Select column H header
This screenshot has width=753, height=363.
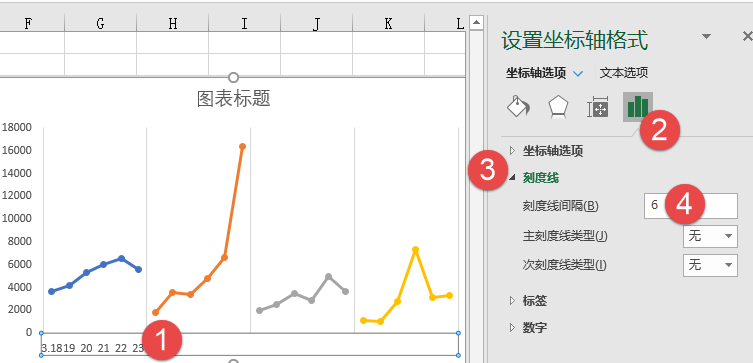pyautogui.click(x=172, y=23)
